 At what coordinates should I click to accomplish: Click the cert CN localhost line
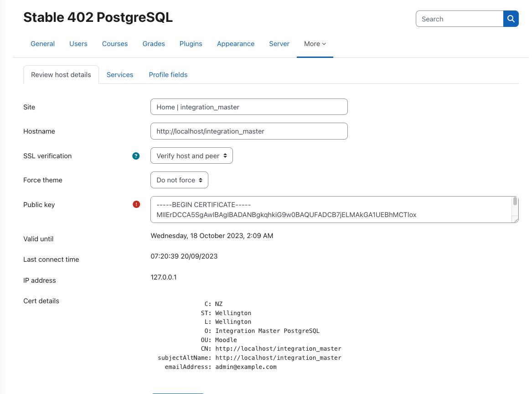coord(271,349)
